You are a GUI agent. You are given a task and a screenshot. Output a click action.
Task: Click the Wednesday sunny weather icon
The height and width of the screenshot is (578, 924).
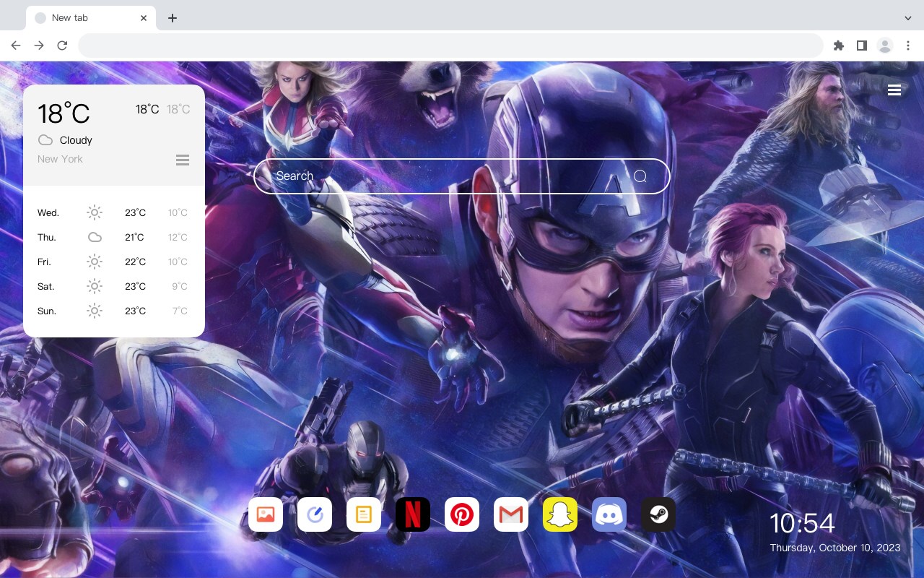(x=95, y=212)
